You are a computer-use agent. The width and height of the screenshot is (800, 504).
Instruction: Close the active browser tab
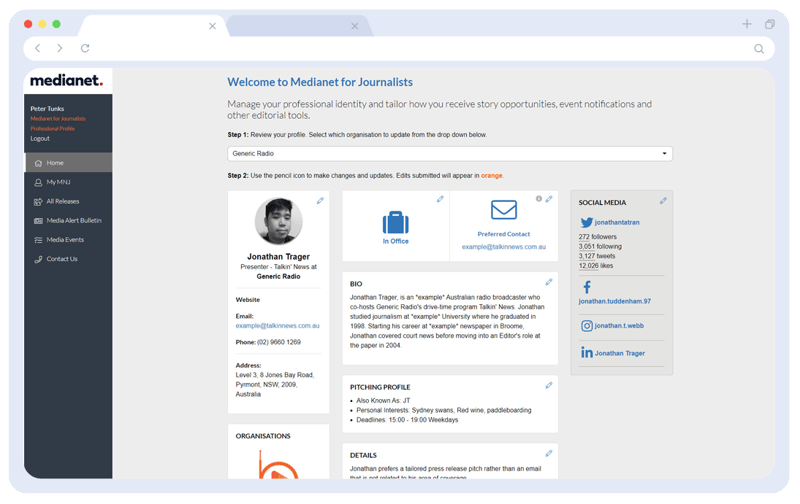pos(212,26)
